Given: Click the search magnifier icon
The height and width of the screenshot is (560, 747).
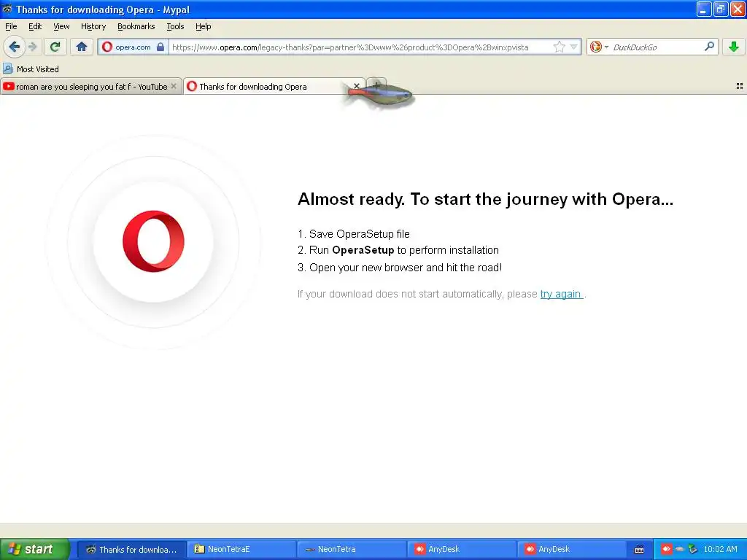Looking at the screenshot, I should point(709,47).
